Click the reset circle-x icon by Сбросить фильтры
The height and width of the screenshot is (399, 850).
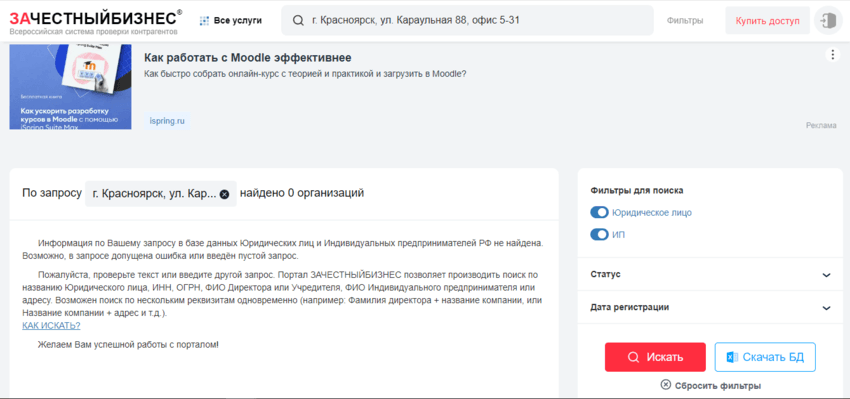(666, 384)
